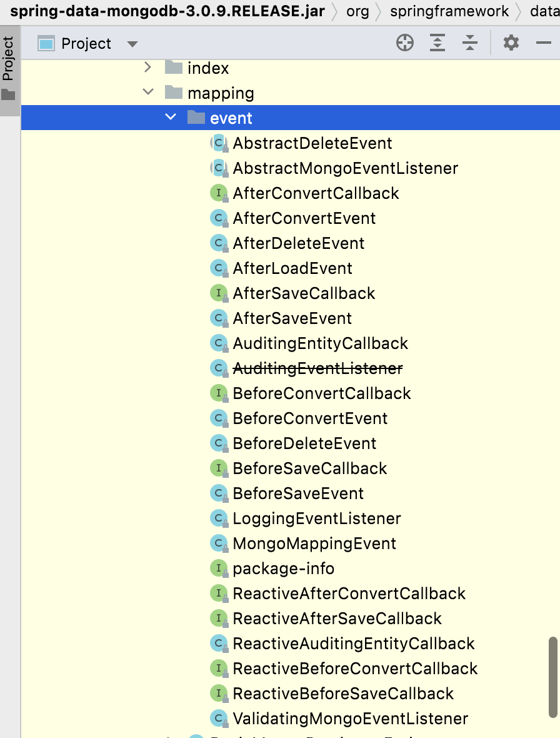Viewport: 560px width, 738px height.
Task: Select ValidatingMongoEventListener in the tree
Action: point(350,718)
